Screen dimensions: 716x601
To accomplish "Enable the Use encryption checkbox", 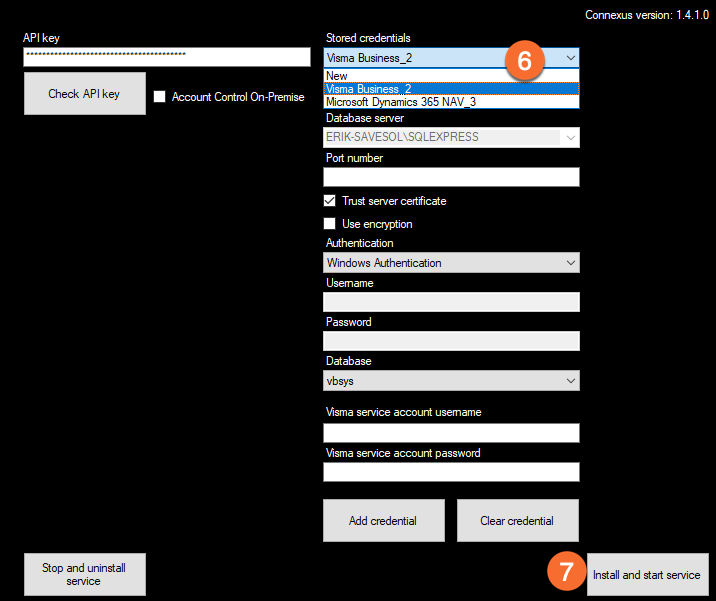I will tap(331, 224).
